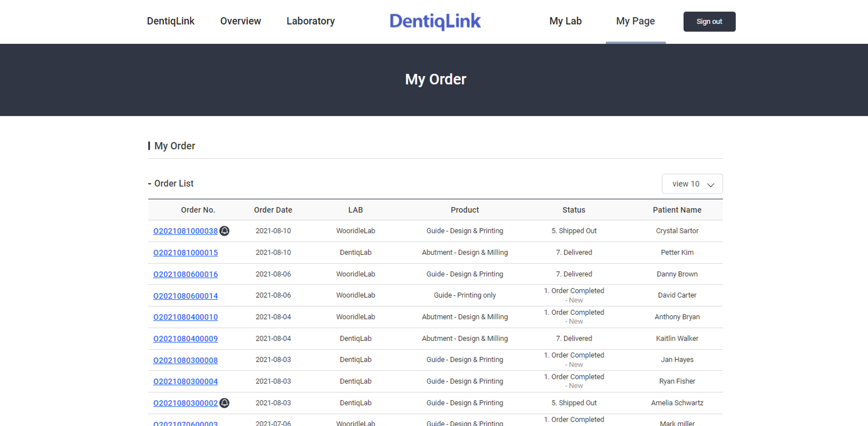Navigate to My Lab

point(565,21)
